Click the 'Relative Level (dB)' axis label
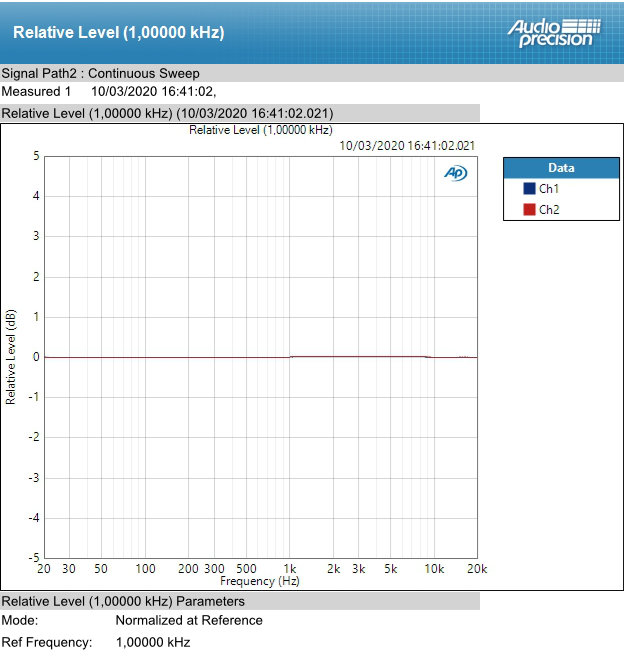This screenshot has width=626, height=660. pyautogui.click(x=11, y=357)
